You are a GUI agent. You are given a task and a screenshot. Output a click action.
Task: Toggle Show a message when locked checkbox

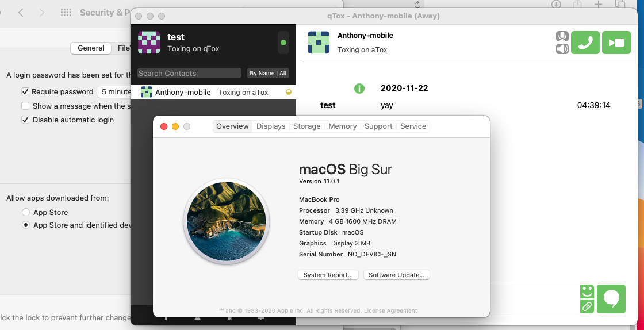tap(25, 106)
